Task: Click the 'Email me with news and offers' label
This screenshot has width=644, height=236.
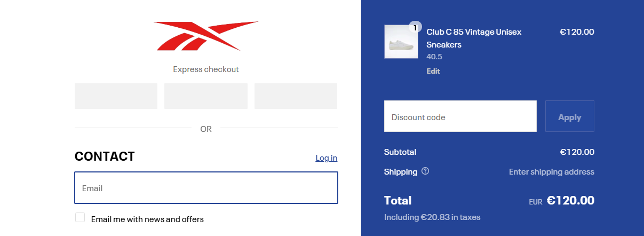Action: click(x=147, y=219)
